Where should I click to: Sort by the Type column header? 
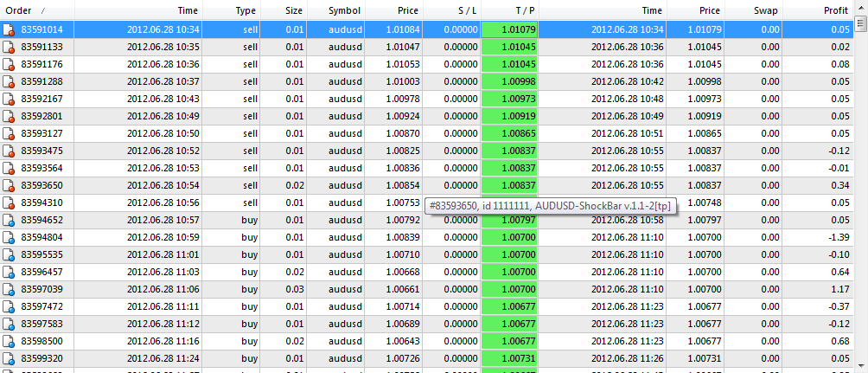pos(232,10)
